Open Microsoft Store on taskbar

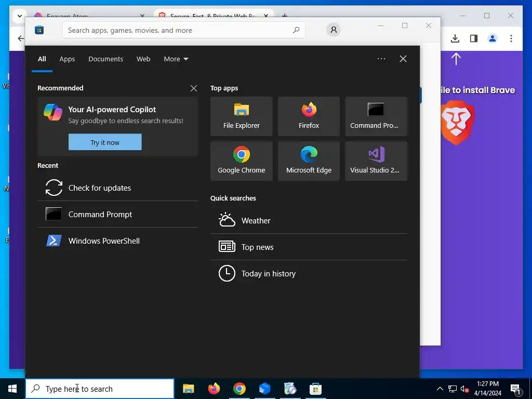coord(315,389)
